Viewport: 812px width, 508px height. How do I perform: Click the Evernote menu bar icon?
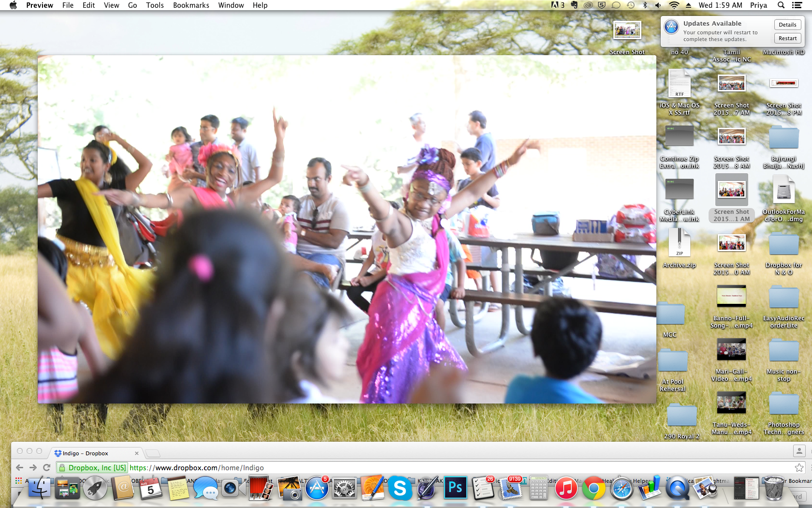574,5
